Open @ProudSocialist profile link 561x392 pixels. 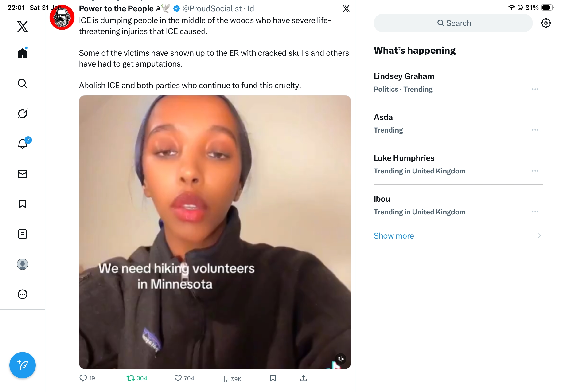click(x=212, y=8)
